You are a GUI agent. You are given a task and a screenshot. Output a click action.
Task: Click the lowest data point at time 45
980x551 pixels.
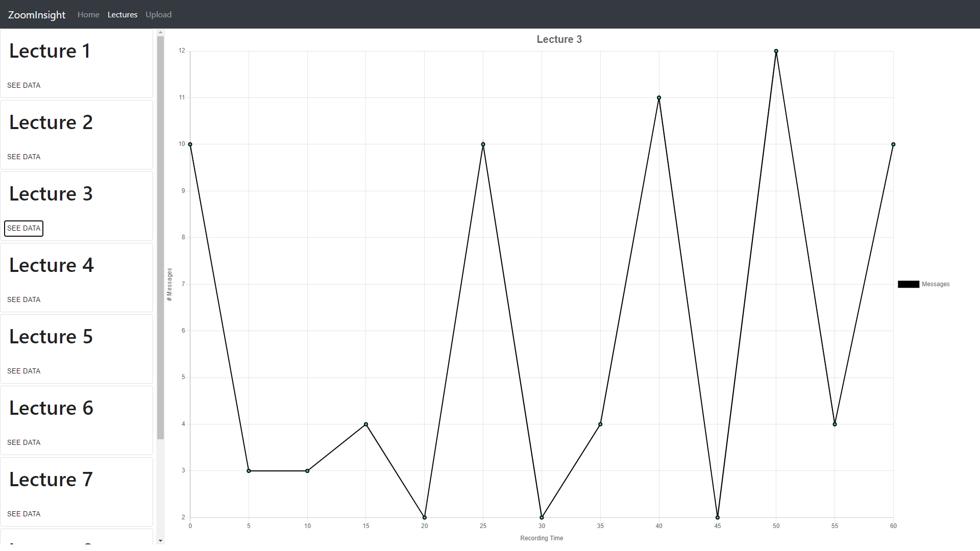(x=718, y=517)
